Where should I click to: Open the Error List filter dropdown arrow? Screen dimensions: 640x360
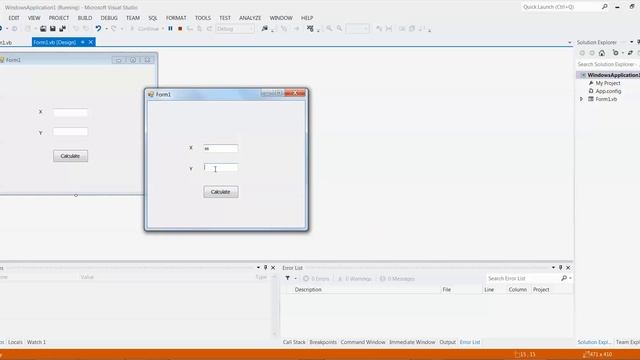(296, 278)
